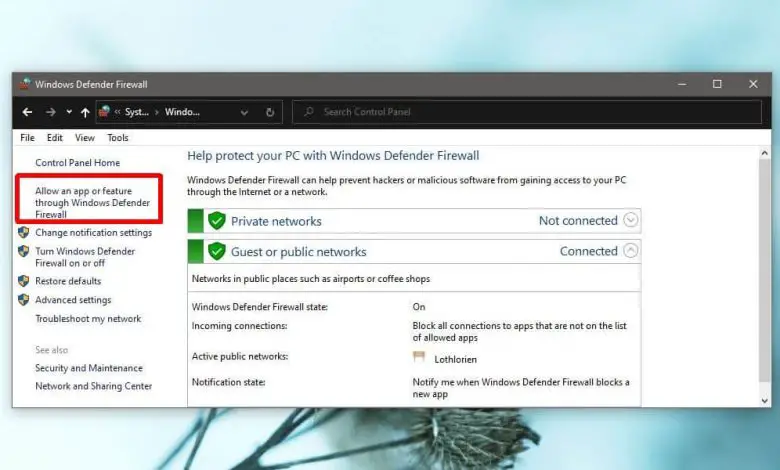The width and height of the screenshot is (780, 470).
Task: Click the Incoming connections label
Action: [239, 326]
